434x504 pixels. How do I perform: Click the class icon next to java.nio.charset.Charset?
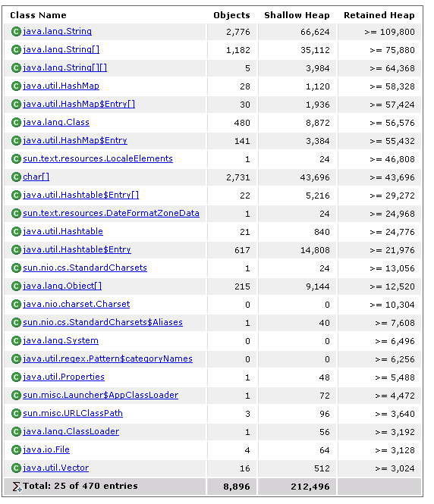click(16, 305)
